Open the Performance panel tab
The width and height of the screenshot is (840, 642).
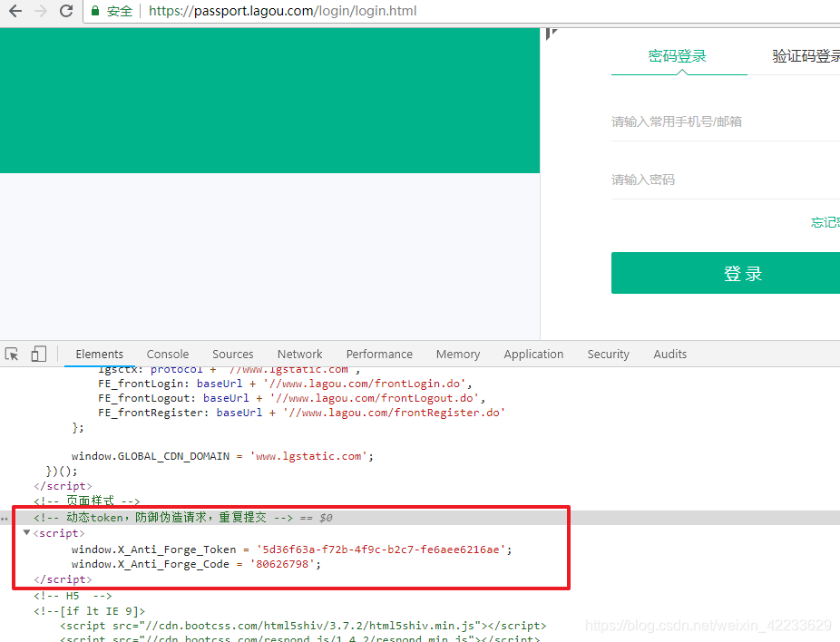pyautogui.click(x=379, y=354)
